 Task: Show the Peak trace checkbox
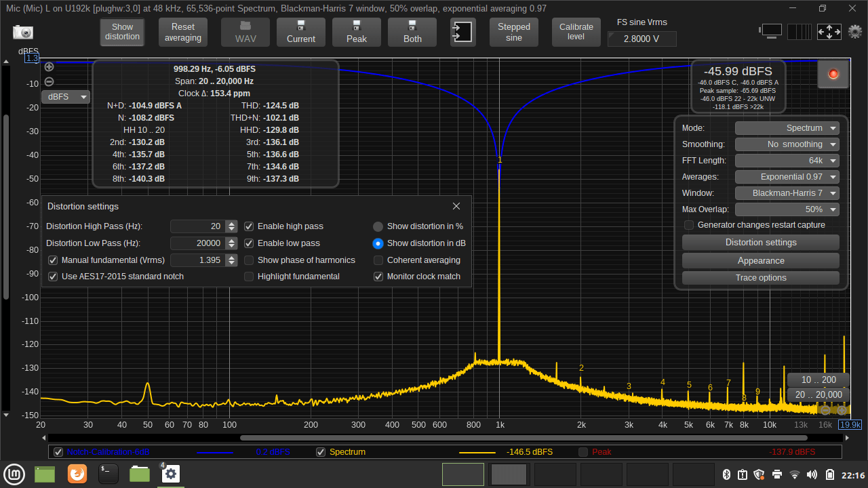[x=583, y=452]
